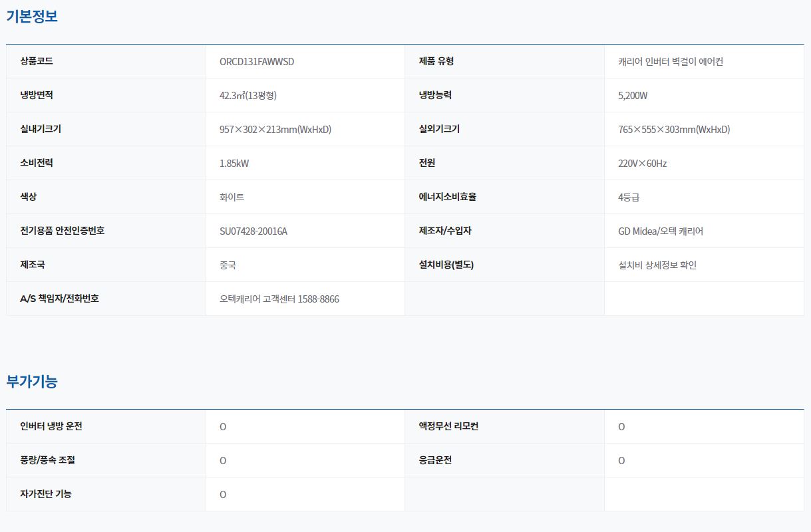Click the 소비전력 label

click(x=37, y=163)
